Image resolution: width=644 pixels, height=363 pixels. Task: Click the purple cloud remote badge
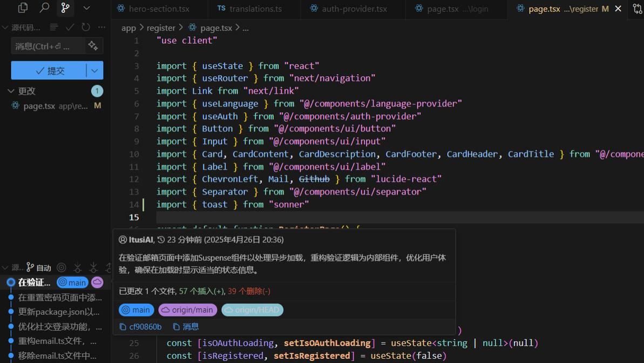point(97,283)
